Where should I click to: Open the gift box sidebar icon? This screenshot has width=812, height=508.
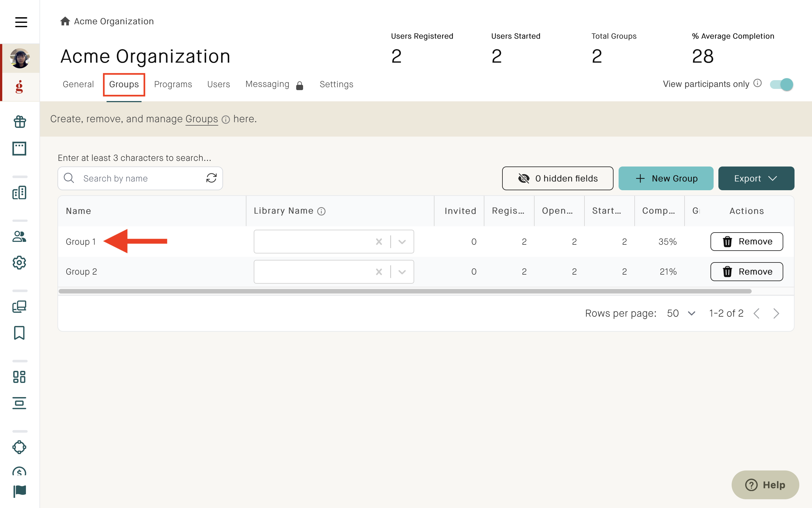point(19,122)
